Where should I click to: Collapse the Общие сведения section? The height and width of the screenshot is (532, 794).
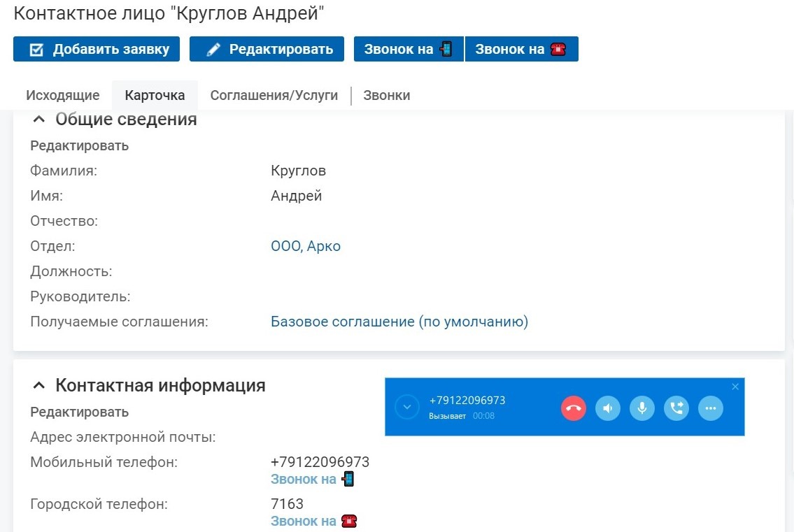[x=38, y=120]
